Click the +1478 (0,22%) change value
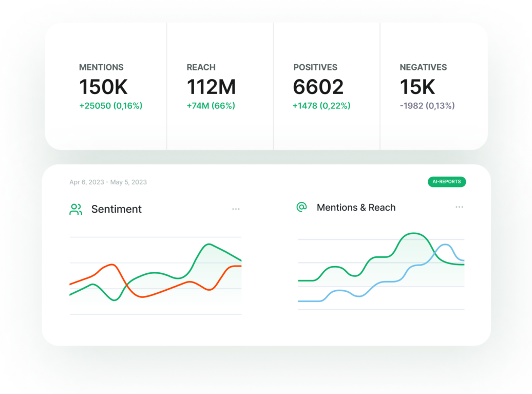 click(x=321, y=106)
